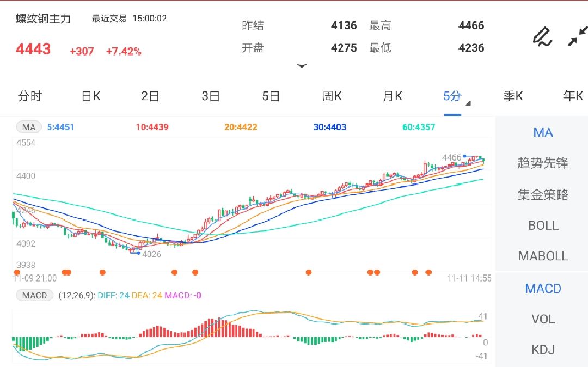Click the first orange event dot on timeline
This screenshot has width=588, height=367.
[17, 272]
